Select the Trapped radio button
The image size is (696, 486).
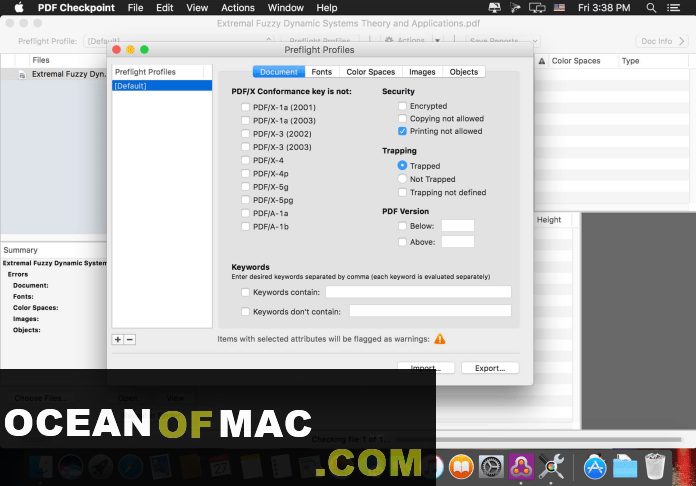point(402,166)
